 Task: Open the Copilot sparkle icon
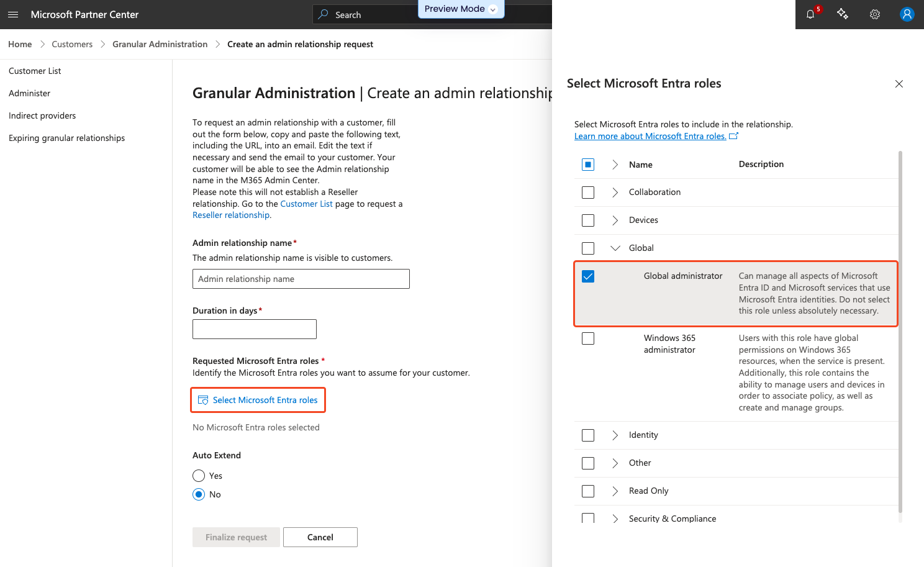(843, 14)
